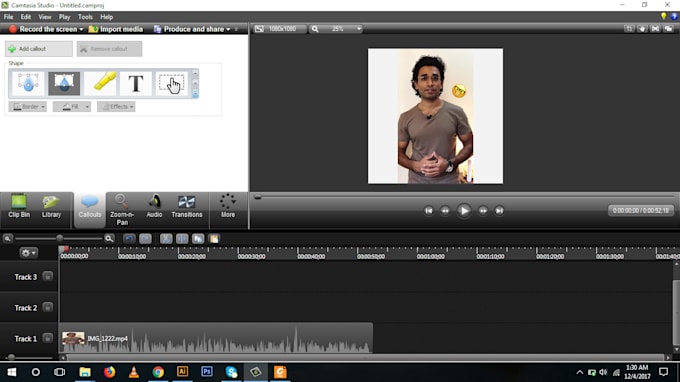Image resolution: width=680 pixels, height=382 pixels.
Task: Click the Remove callout button
Action: point(109,49)
